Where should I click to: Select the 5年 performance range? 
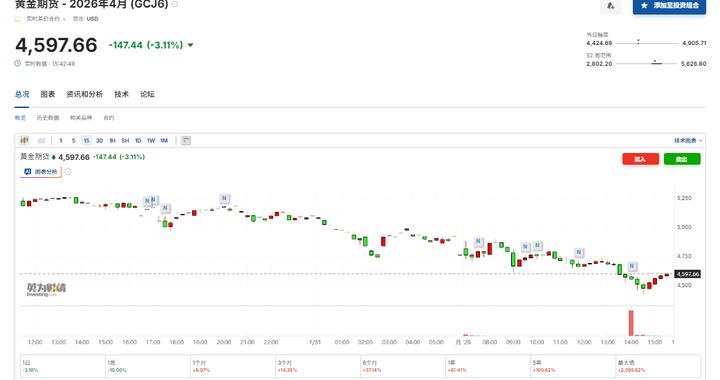click(x=573, y=366)
